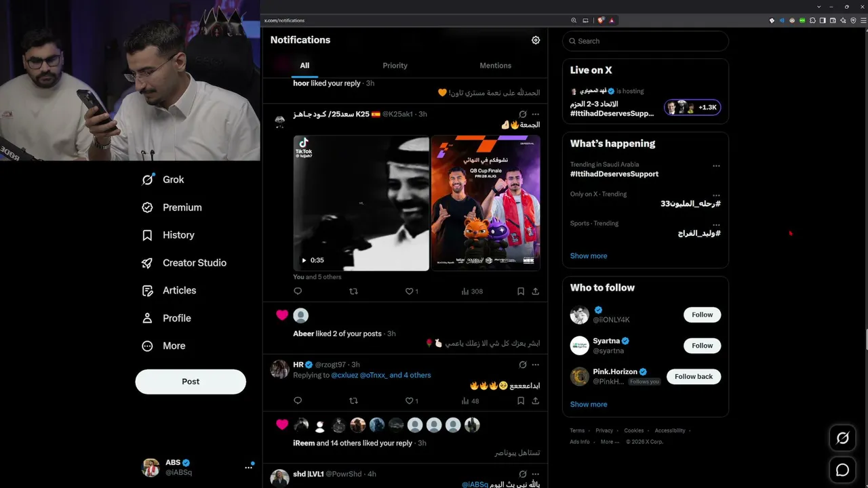This screenshot has width=868, height=488.
Task: Switch to the All notifications tab
Action: [304, 66]
